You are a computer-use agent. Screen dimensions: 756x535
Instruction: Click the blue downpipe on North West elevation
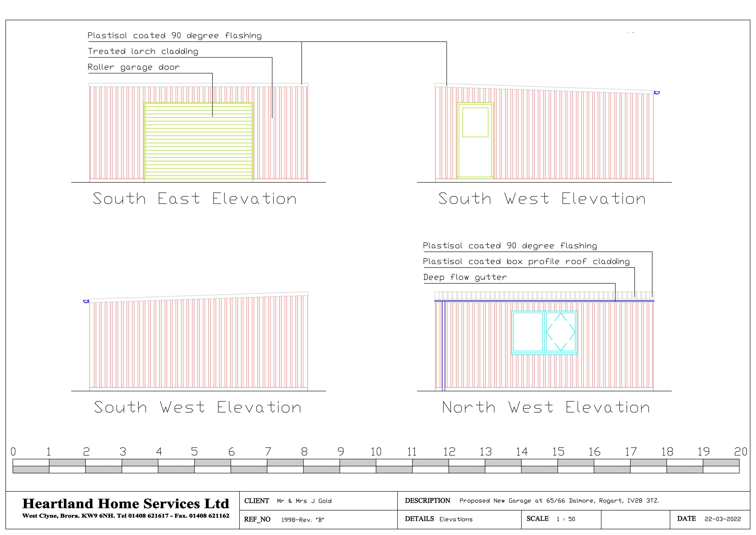point(443,346)
